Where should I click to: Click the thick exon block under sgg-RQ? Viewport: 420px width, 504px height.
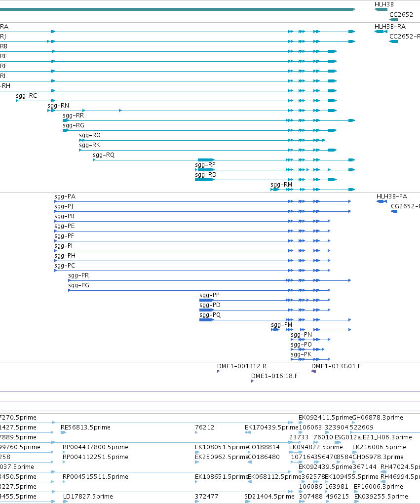point(206,160)
